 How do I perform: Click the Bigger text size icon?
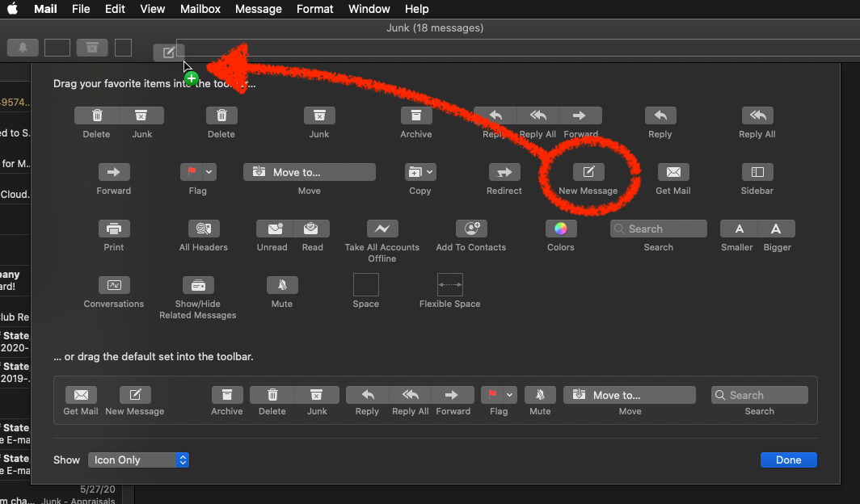(776, 229)
